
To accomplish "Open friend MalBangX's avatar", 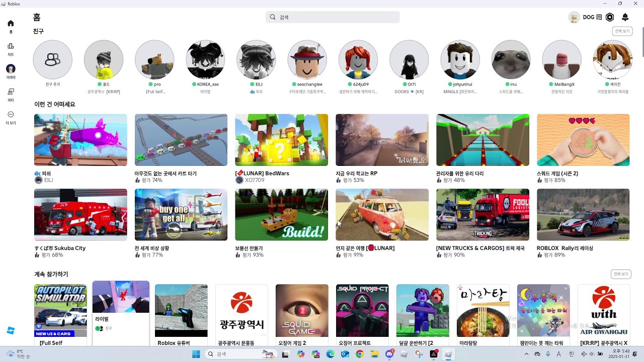I will 561,60.
